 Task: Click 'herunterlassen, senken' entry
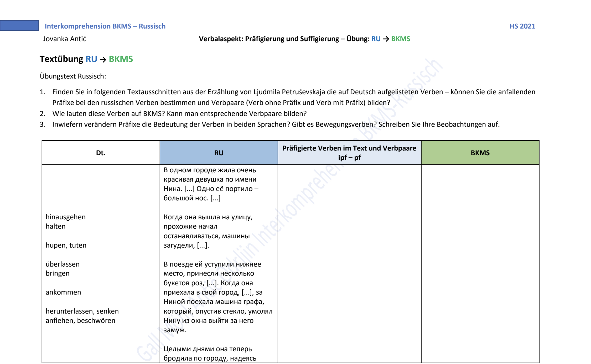pos(82,311)
